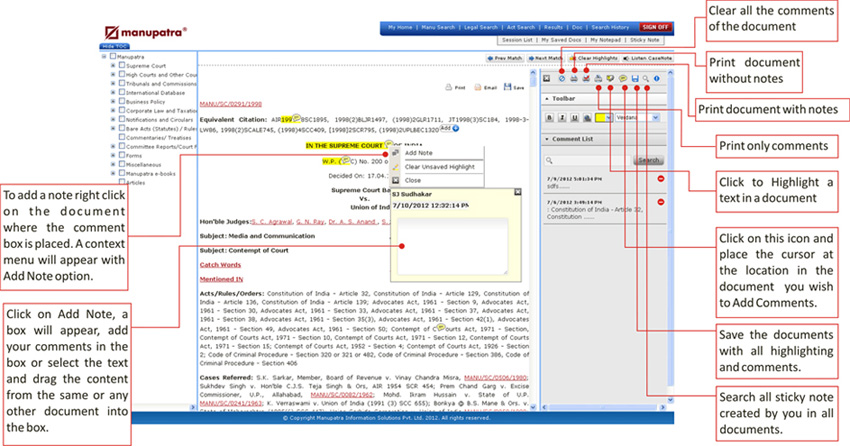Viewport: 850px width, 446px height.
Task: Click the Clear all comments icon
Action: [x=562, y=79]
